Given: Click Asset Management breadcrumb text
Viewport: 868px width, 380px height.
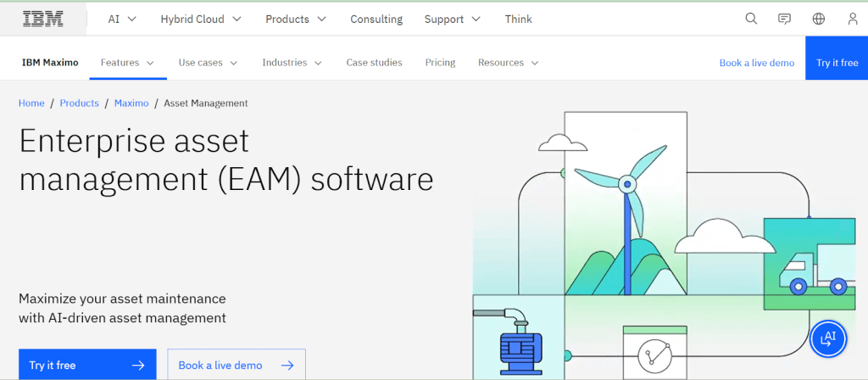Looking at the screenshot, I should (x=206, y=103).
